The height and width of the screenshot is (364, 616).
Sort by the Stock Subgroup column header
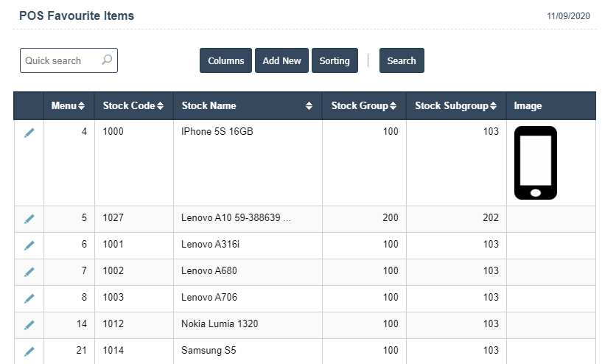click(456, 106)
